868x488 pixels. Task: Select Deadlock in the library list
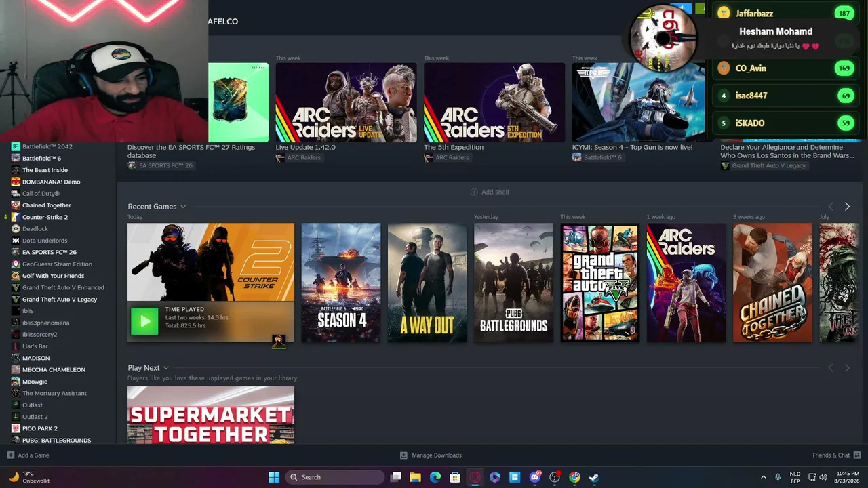click(35, 228)
